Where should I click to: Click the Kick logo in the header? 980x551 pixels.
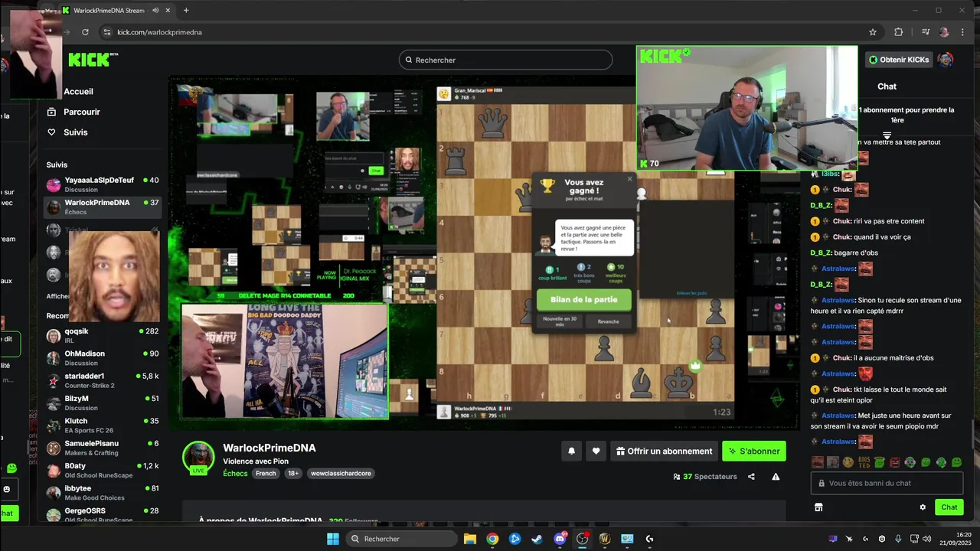click(x=93, y=60)
